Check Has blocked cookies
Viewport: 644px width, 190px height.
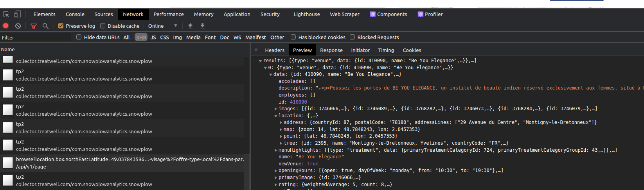[293, 37]
